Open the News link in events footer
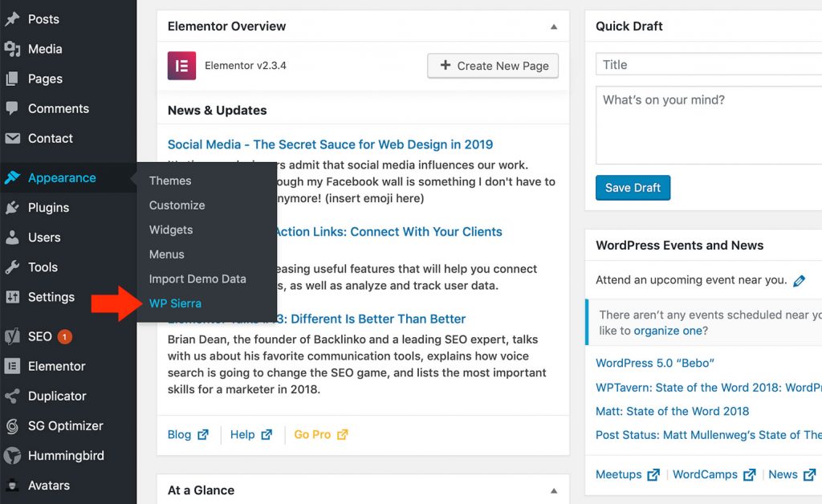The image size is (822, 504). click(x=783, y=474)
